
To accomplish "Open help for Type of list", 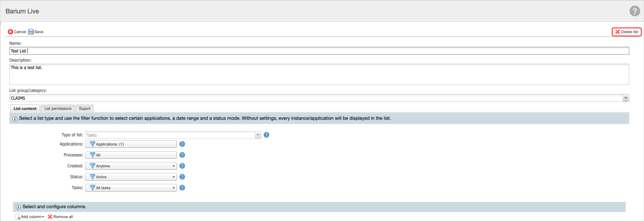I will [x=266, y=135].
